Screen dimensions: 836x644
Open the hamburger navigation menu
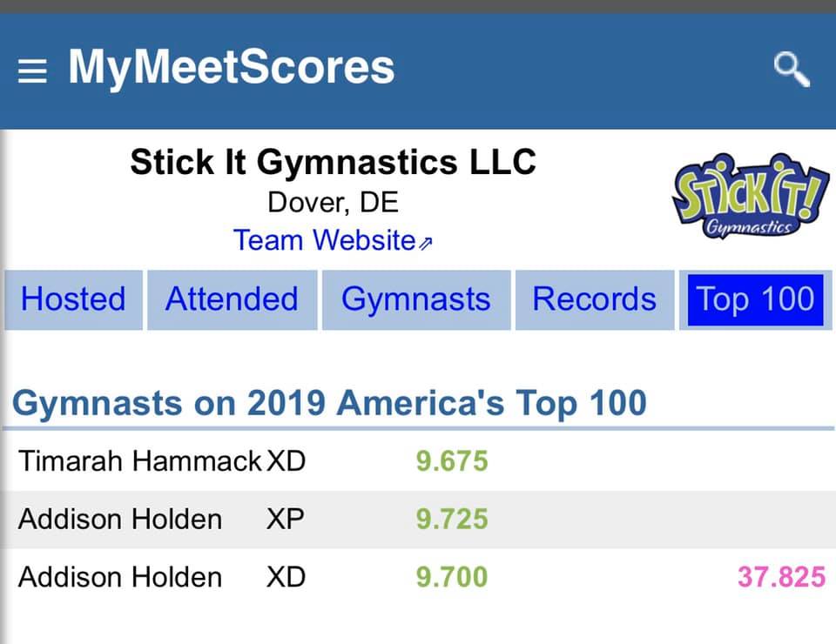(x=32, y=70)
